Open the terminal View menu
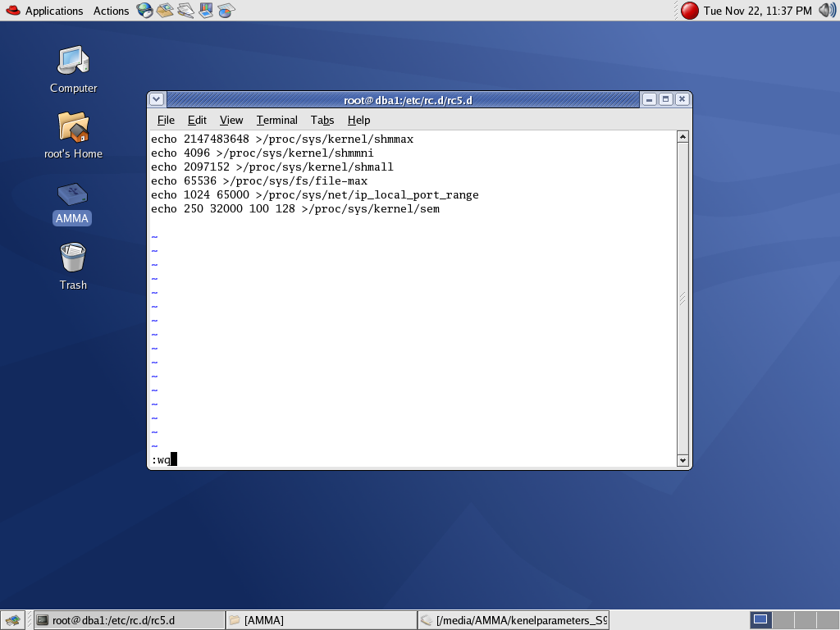 click(231, 120)
